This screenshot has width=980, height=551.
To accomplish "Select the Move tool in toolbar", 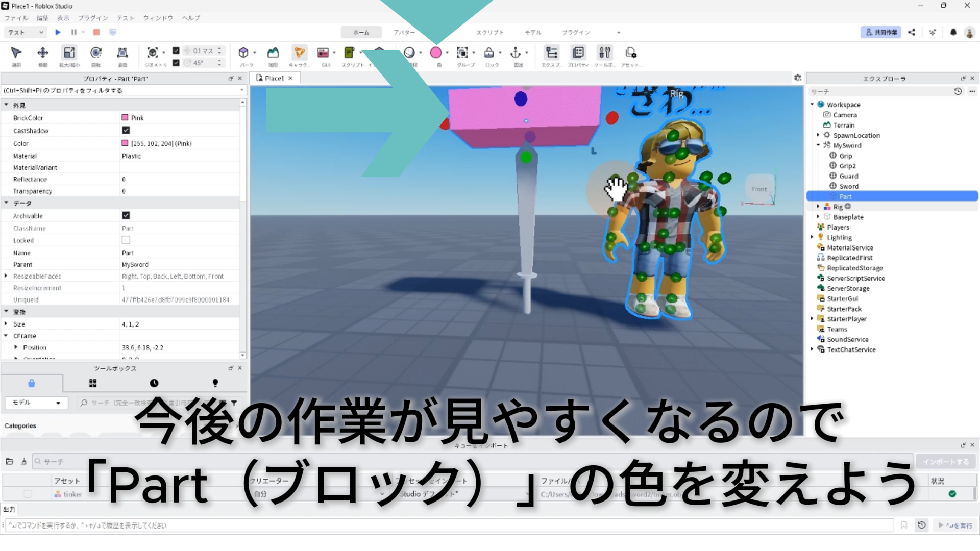I will pyautogui.click(x=43, y=53).
